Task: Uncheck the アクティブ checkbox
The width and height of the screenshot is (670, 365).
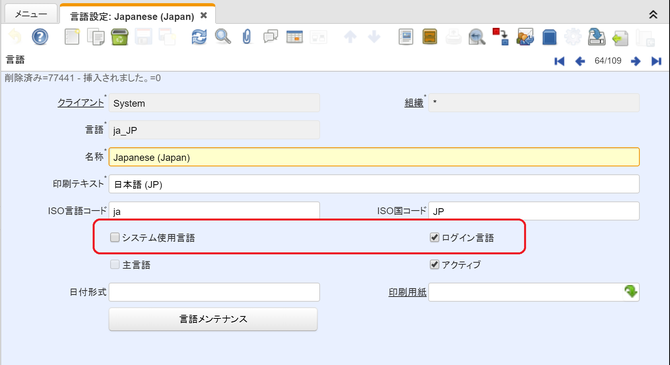Action: click(434, 264)
